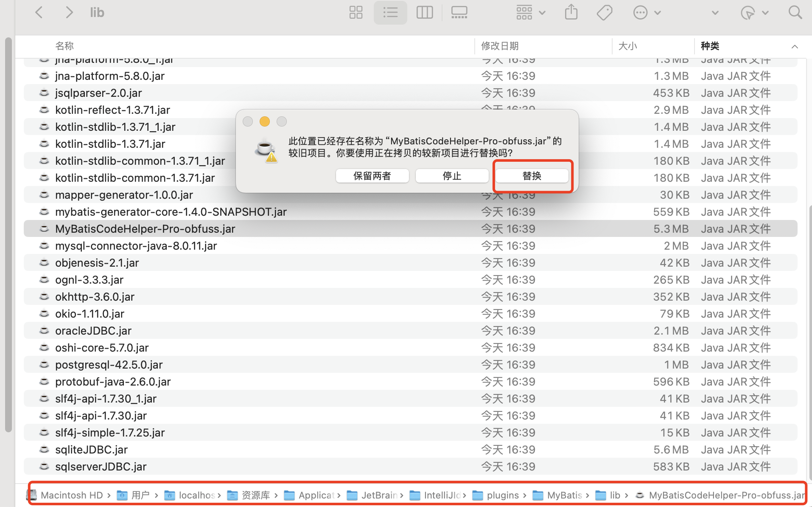Open the Tags editor icon
812x507 pixels.
pyautogui.click(x=605, y=12)
